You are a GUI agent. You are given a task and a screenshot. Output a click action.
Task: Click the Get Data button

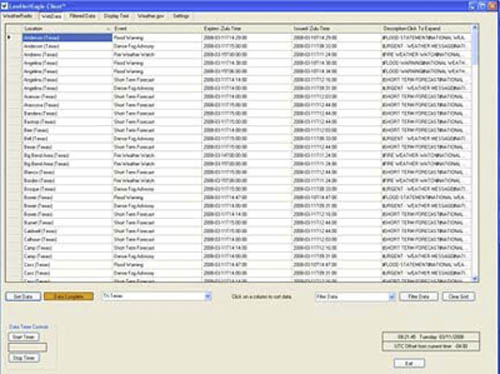(23, 296)
